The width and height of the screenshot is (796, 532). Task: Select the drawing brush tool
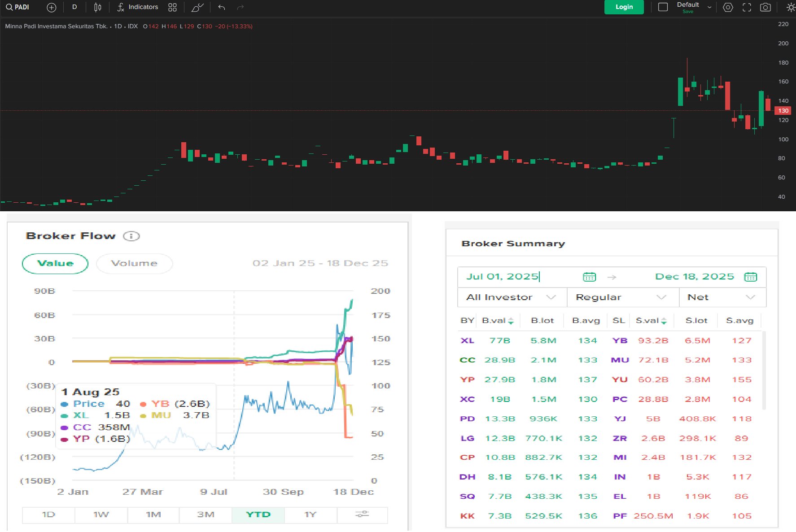[197, 7]
